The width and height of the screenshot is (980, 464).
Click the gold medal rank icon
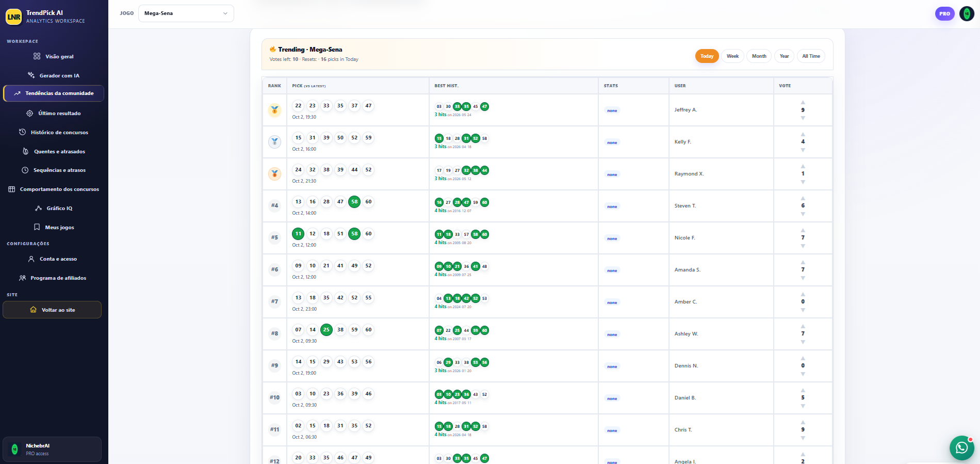click(275, 110)
